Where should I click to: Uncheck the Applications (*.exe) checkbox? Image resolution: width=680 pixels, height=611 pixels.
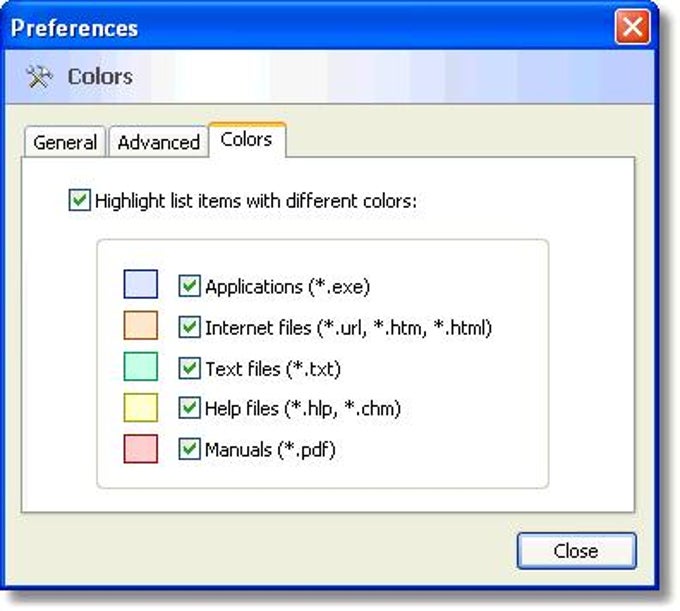189,286
